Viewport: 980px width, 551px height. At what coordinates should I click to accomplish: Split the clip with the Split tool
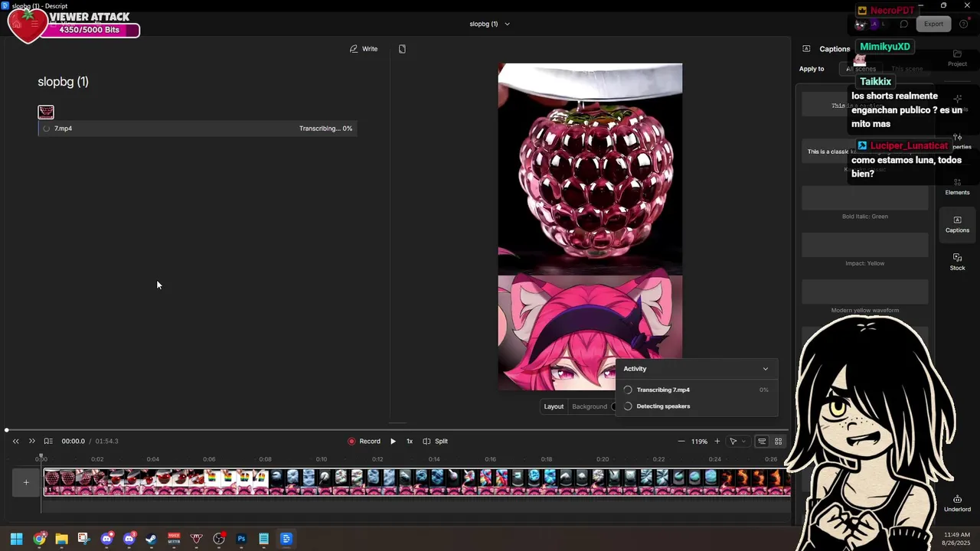[435, 441]
